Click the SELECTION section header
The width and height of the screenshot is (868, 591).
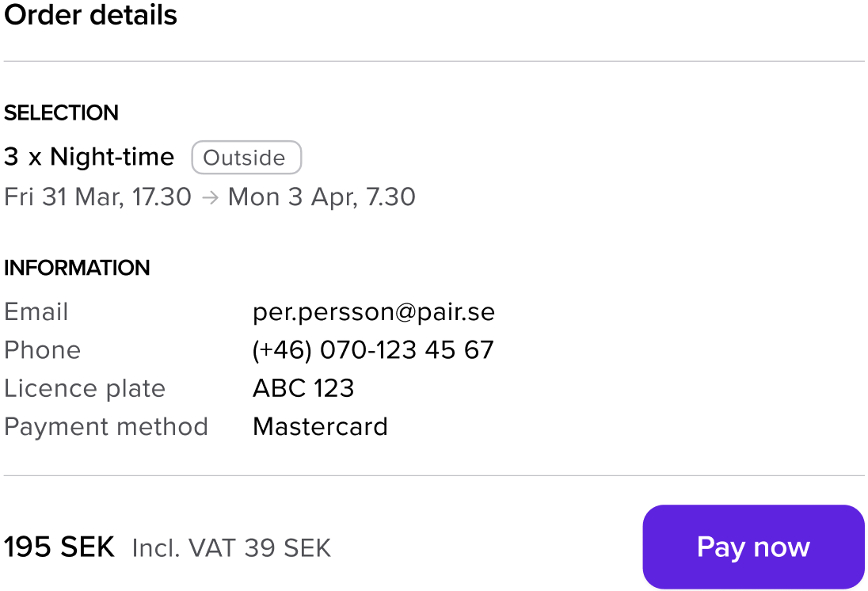(61, 113)
